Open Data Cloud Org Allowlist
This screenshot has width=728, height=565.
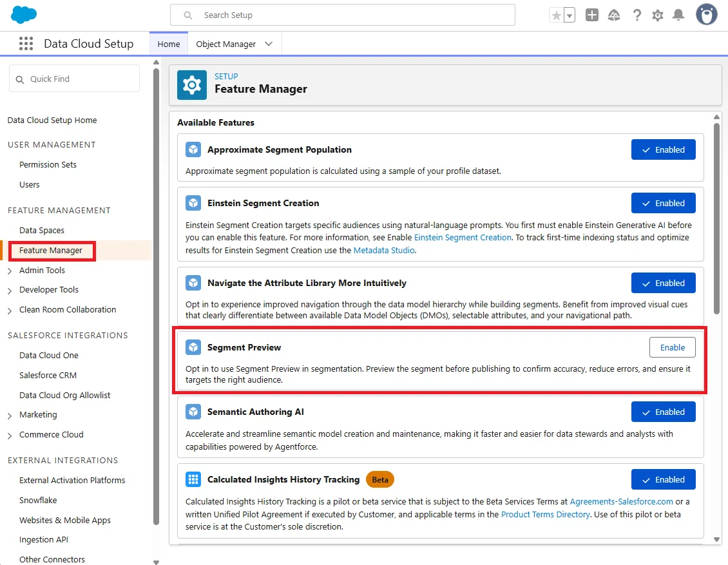pyautogui.click(x=64, y=395)
